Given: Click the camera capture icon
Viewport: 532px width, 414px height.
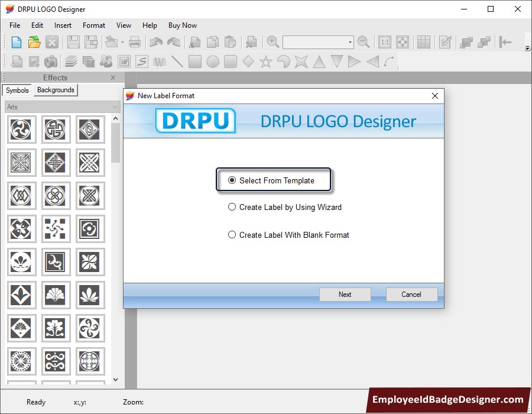Looking at the screenshot, I should tap(51, 62).
